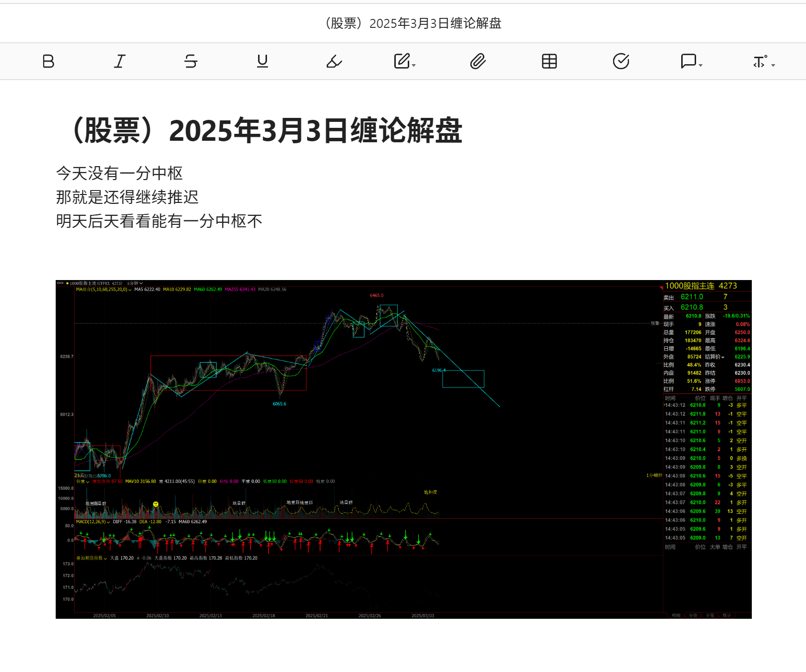Open the comment bubble dropdown
Screen dimensions: 806x672
point(692,61)
